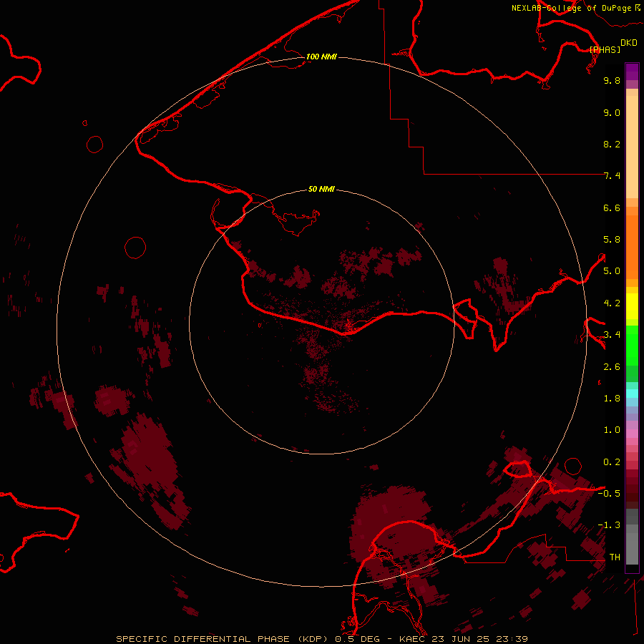Click the KAEC station identifier in caption
The width and height of the screenshot is (644, 644).
coord(413,639)
